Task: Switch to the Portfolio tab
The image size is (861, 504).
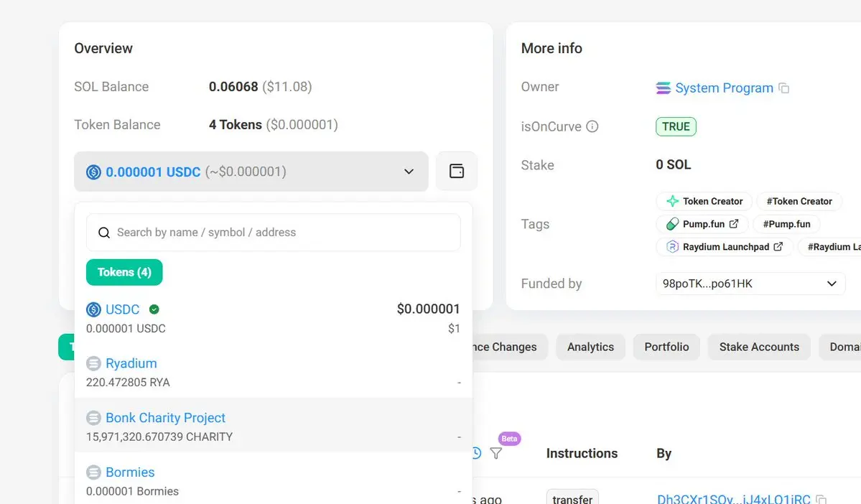Action: click(x=666, y=347)
